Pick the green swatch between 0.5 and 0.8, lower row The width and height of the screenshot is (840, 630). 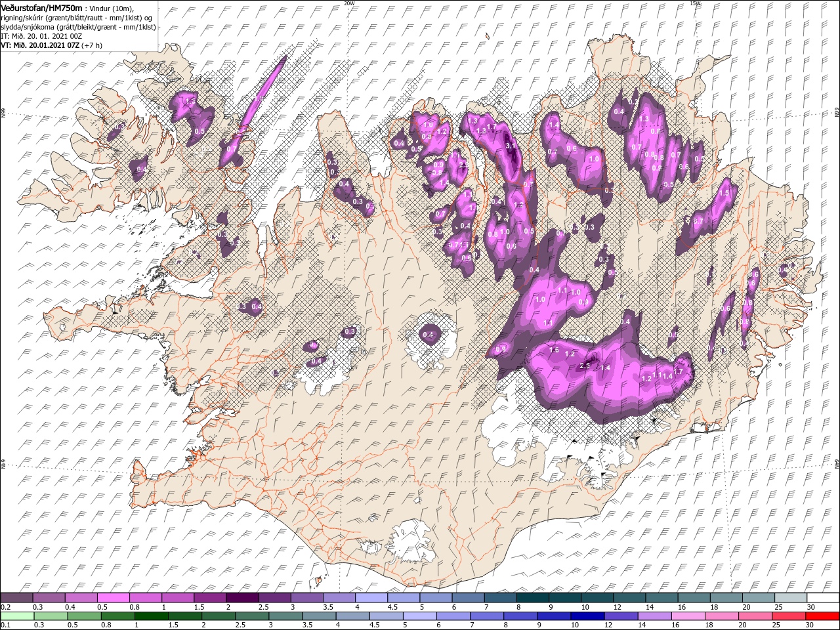(85, 616)
